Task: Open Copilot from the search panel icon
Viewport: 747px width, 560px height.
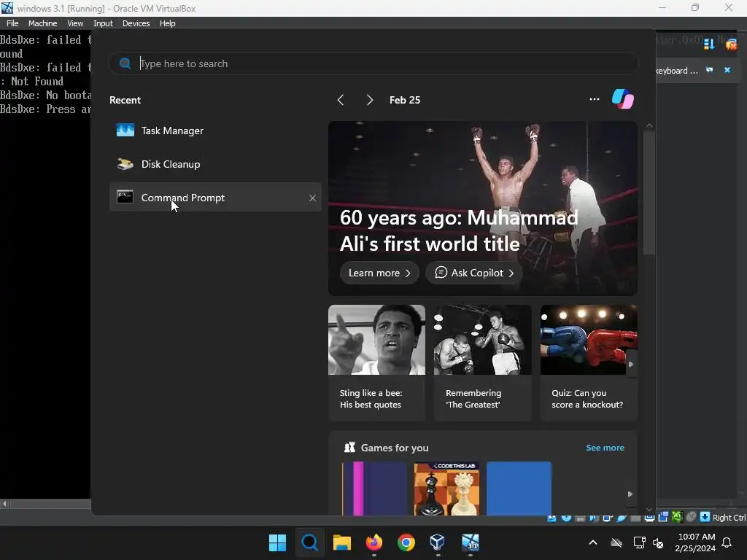Action: (623, 99)
